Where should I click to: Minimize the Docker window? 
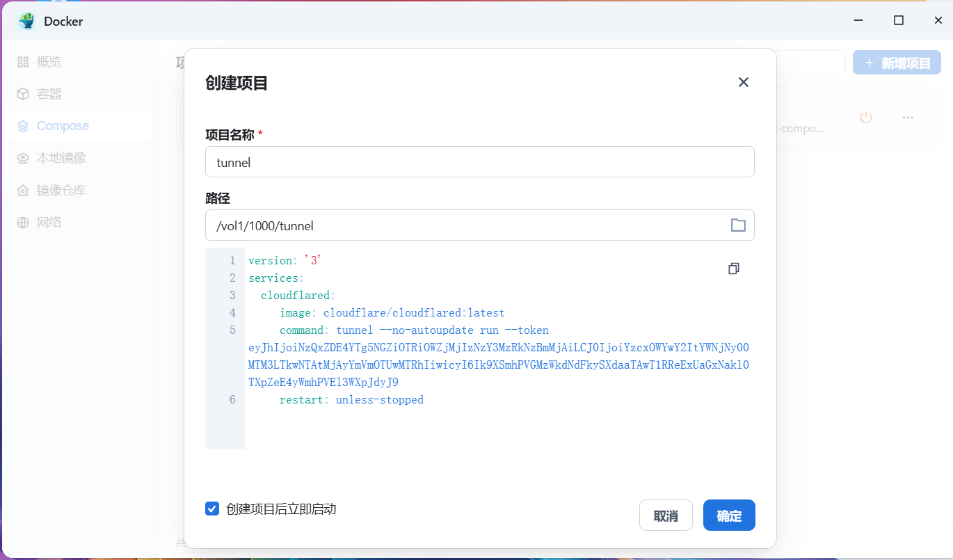coord(859,20)
